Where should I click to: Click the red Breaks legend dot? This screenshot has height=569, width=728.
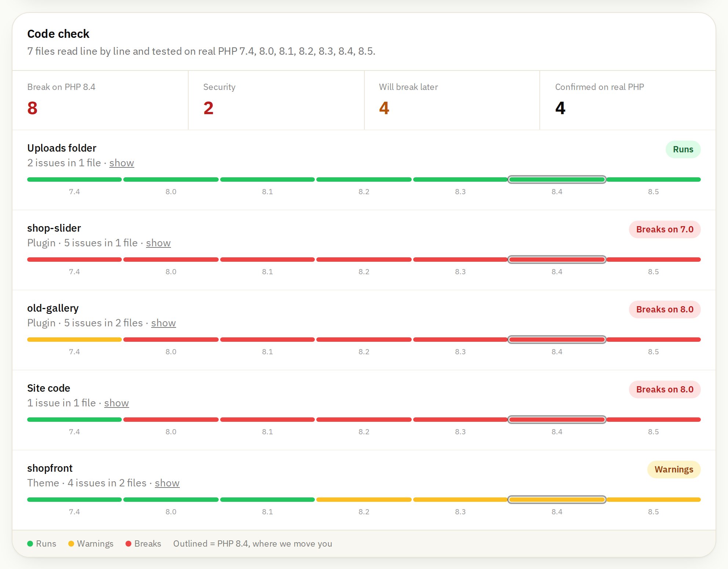[x=128, y=544]
